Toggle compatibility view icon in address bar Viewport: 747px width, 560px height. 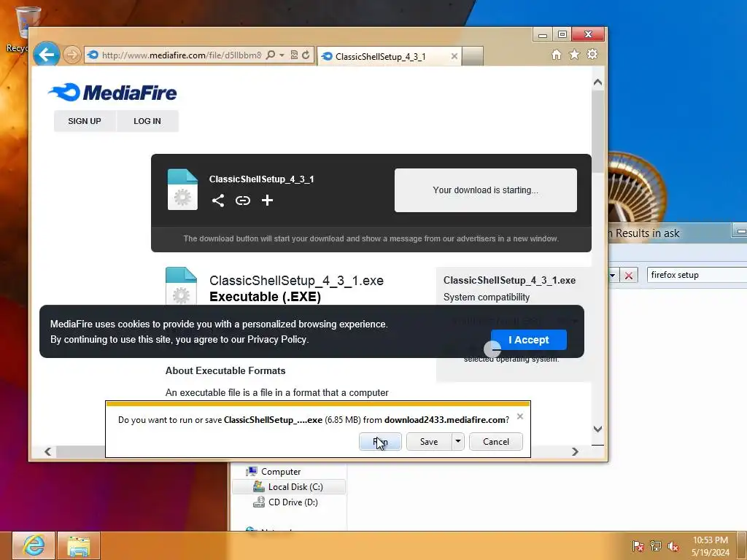tap(294, 55)
